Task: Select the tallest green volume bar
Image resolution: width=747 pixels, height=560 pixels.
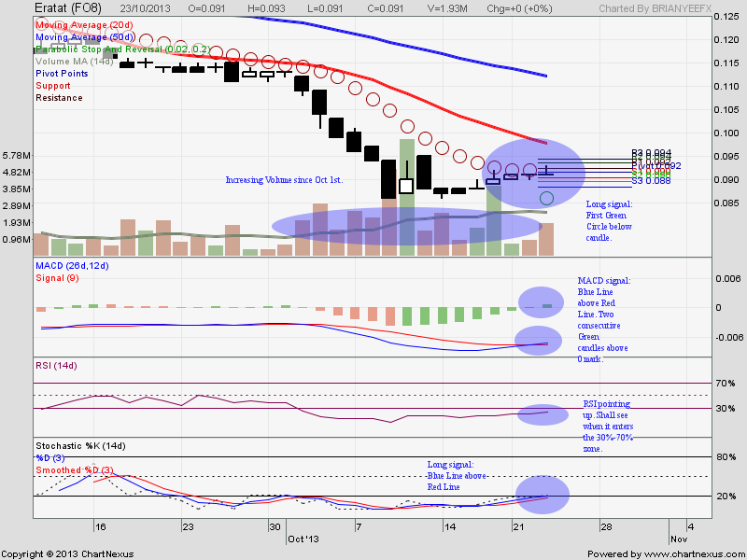Action: (406, 197)
